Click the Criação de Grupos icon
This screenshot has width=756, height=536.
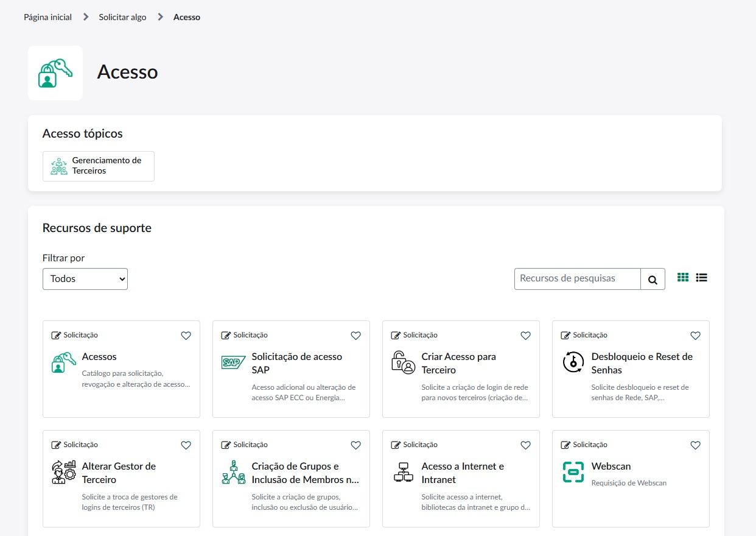point(233,472)
